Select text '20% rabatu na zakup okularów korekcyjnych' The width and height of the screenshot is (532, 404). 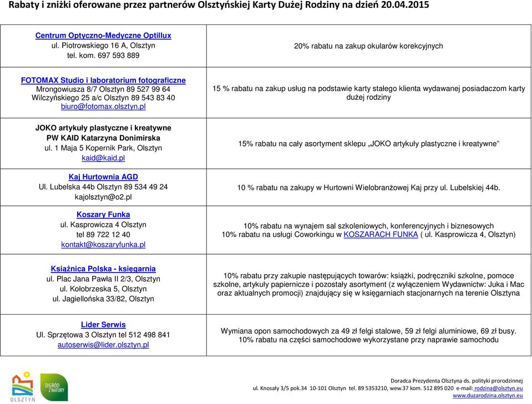[x=368, y=46]
